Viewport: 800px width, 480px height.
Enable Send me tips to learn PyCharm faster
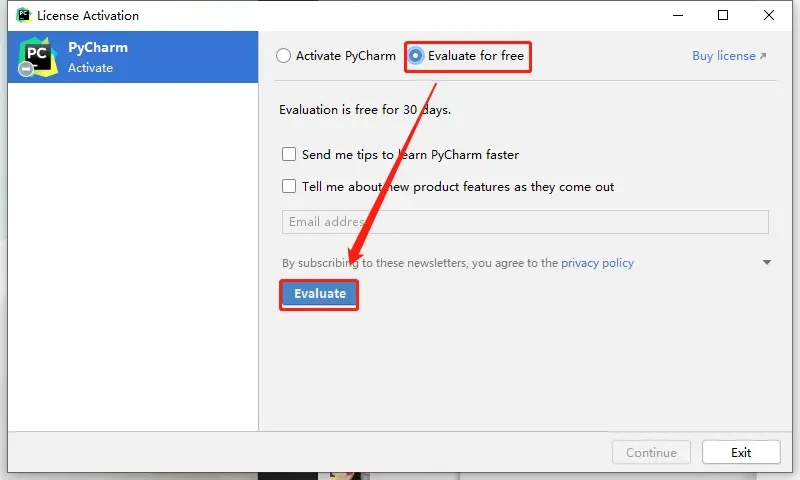point(289,155)
